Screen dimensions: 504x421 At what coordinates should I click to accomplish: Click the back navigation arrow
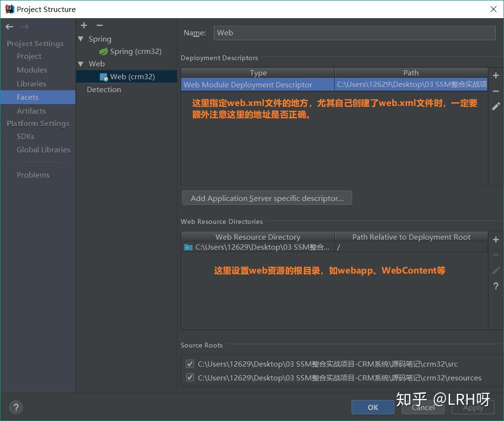point(9,27)
